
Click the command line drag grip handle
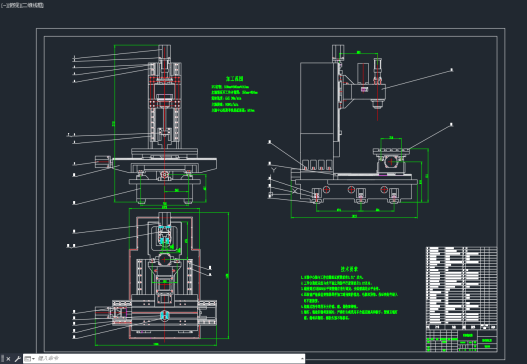coord(2,359)
